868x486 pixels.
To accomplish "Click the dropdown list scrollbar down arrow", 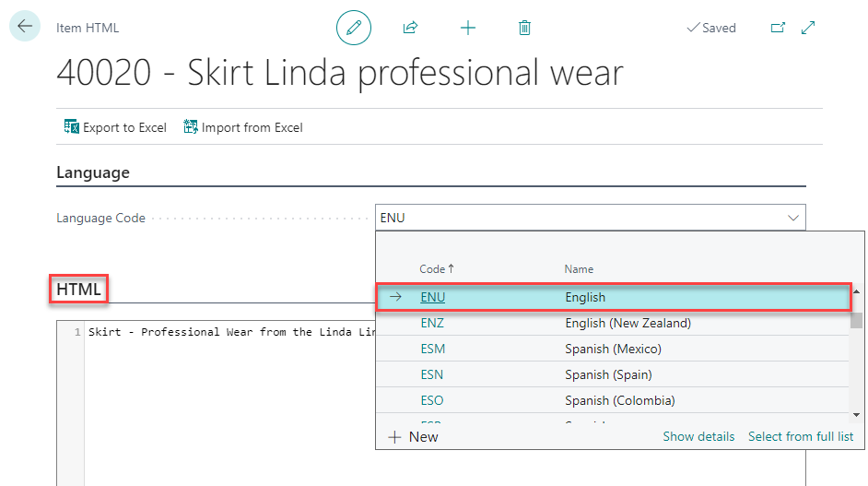I will click(x=857, y=414).
